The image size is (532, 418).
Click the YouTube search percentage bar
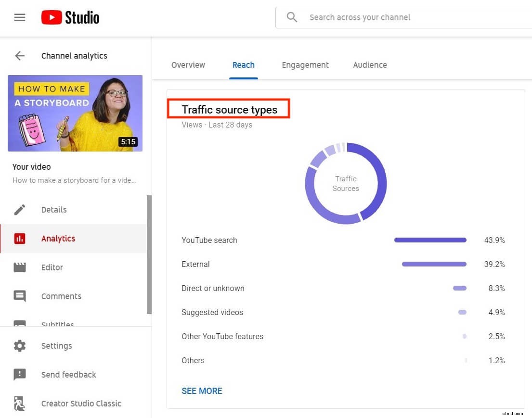pos(430,240)
